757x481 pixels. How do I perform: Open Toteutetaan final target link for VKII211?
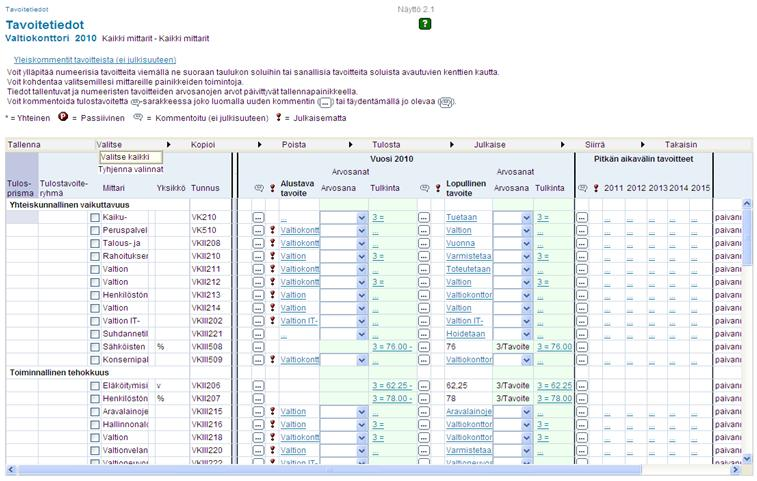coord(468,269)
